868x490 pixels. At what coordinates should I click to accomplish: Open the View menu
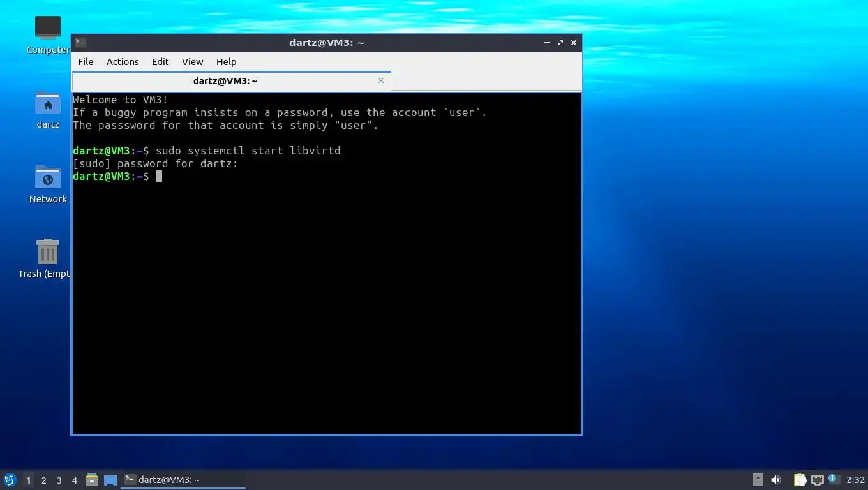(x=192, y=62)
